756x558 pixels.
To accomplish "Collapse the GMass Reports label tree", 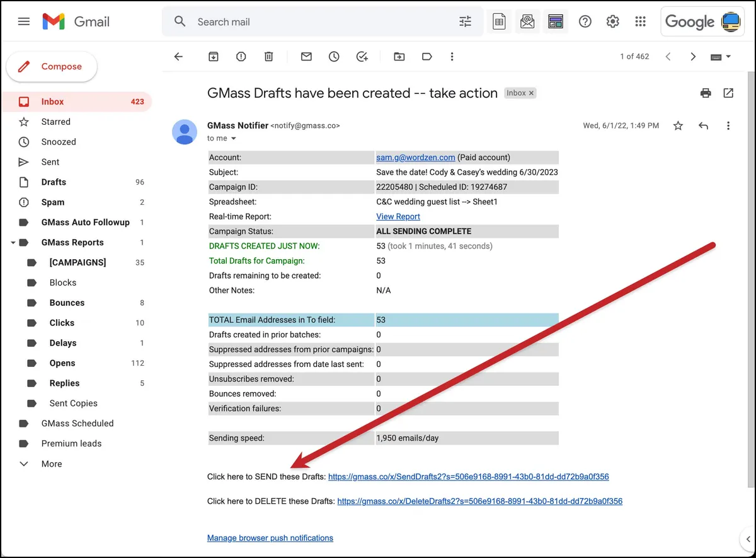I will [x=13, y=243].
